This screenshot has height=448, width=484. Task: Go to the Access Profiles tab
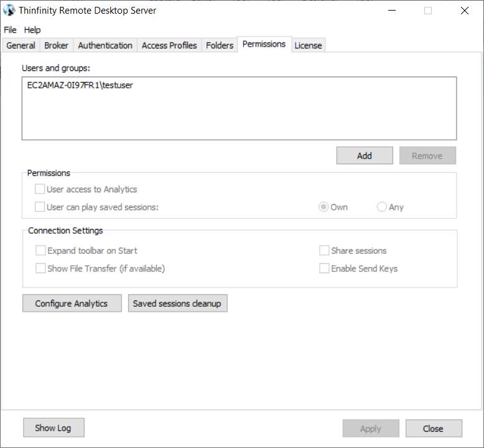[169, 45]
